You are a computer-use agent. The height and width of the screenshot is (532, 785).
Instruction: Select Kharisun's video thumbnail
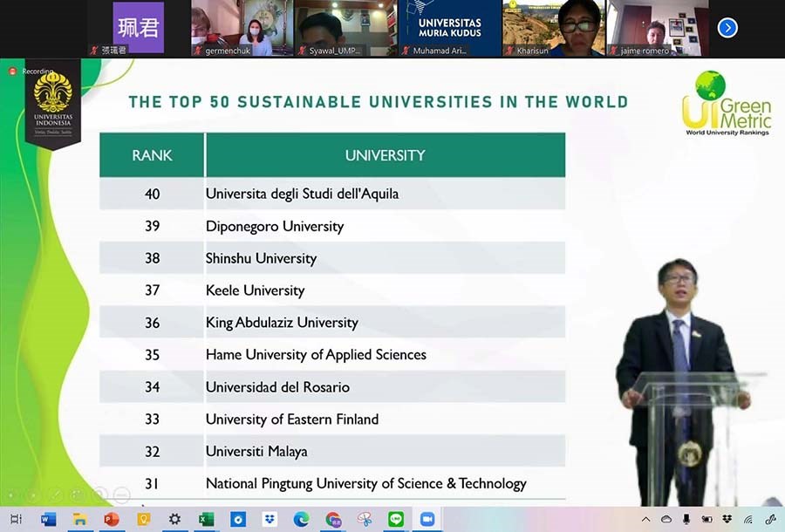pyautogui.click(x=553, y=28)
